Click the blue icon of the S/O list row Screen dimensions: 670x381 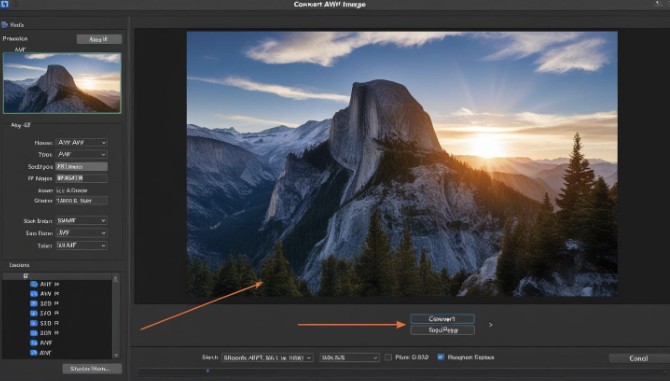coord(34,314)
